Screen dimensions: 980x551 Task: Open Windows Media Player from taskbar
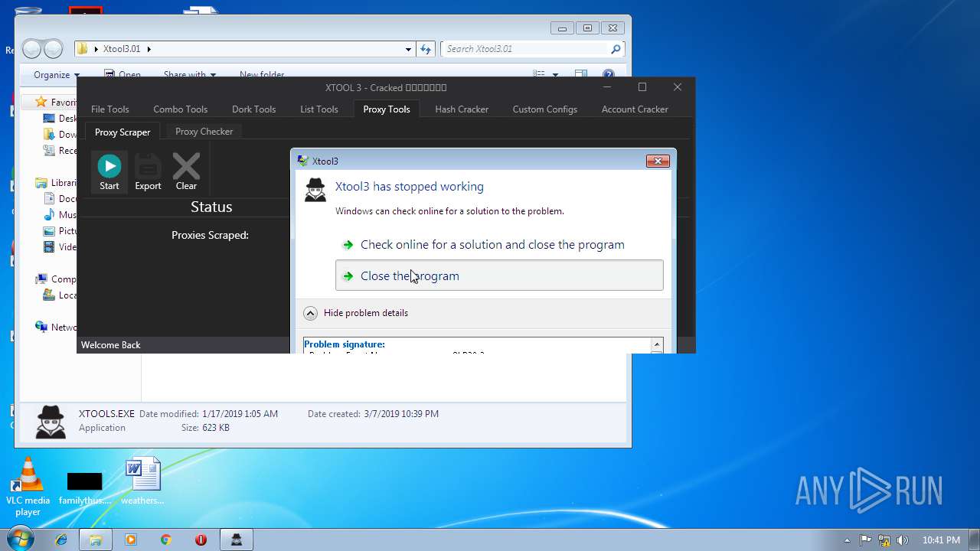click(131, 540)
